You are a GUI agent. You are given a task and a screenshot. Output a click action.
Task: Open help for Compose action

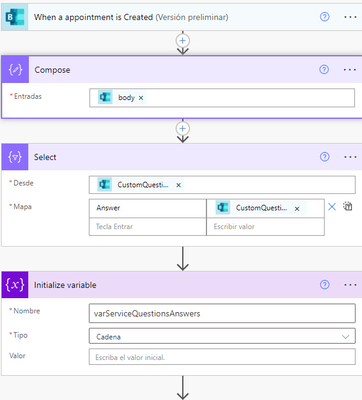[324, 69]
